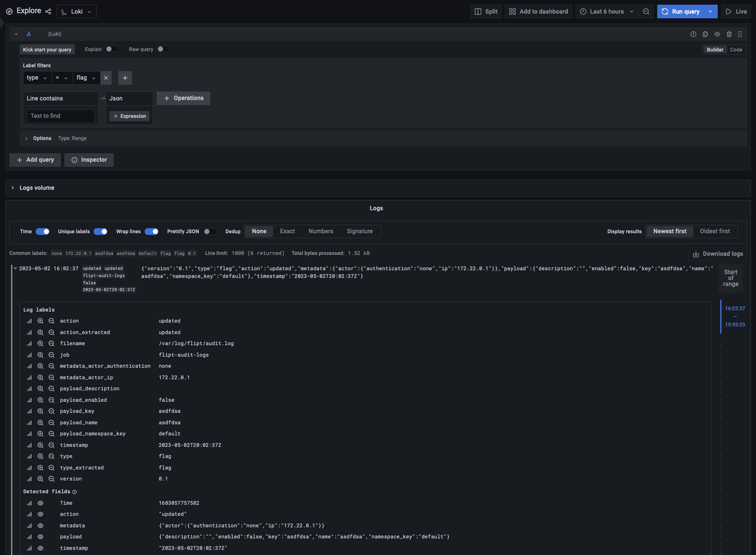
Task: Enable Prettify JSON toggle
Action: 210,232
